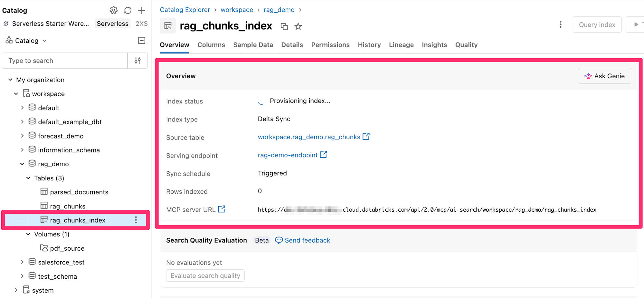This screenshot has height=298, width=644.
Task: Open serving endpoint external link icon
Action: [x=323, y=155]
